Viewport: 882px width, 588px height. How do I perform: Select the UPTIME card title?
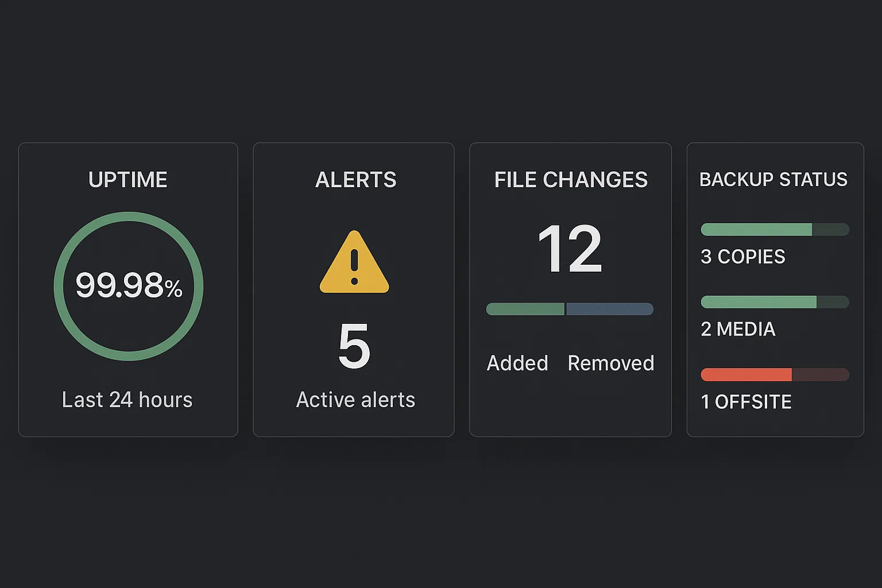pyautogui.click(x=128, y=180)
